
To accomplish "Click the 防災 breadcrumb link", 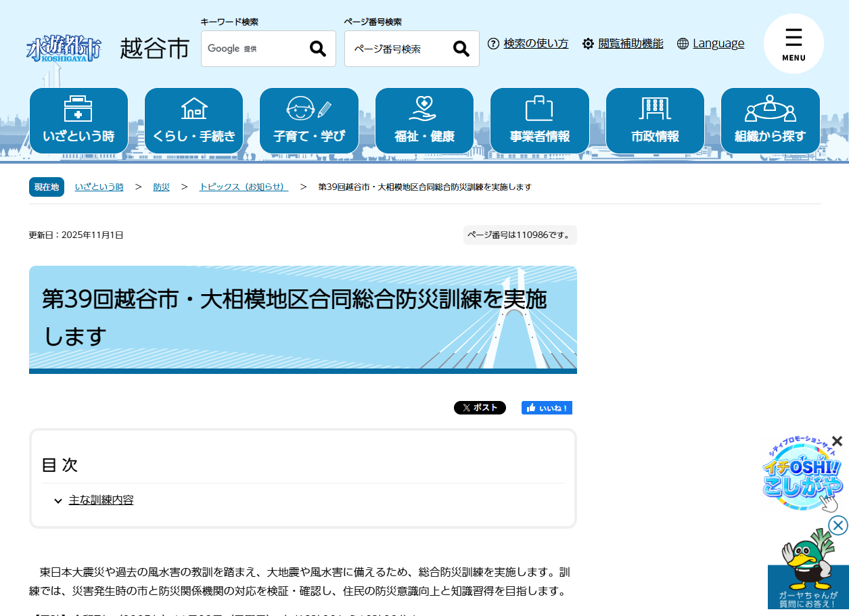I will coord(161,187).
